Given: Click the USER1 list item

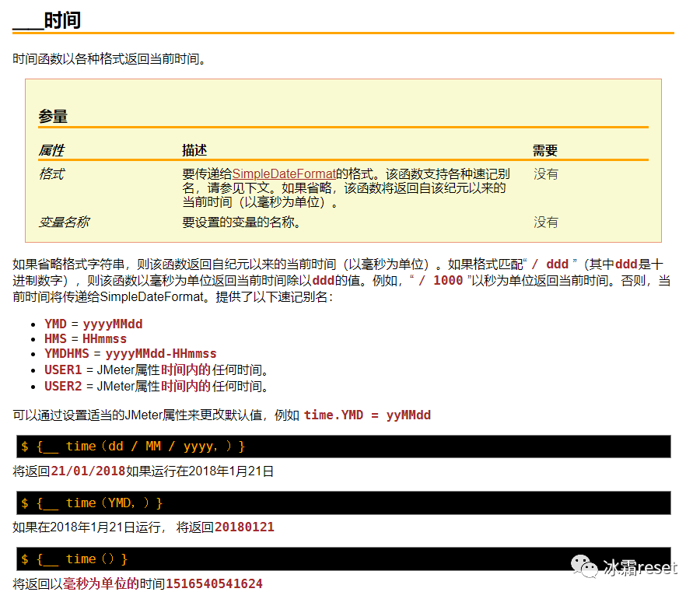Looking at the screenshot, I should tap(158, 370).
